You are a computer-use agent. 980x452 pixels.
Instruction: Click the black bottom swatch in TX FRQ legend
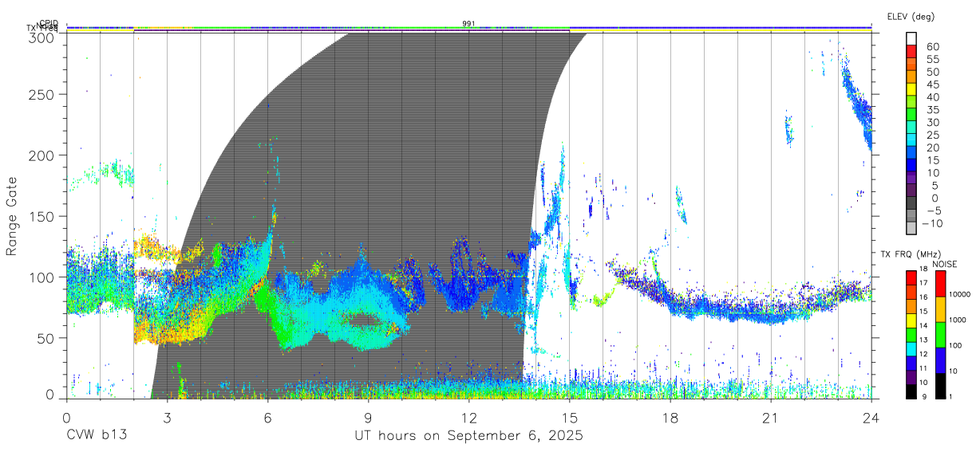pyautogui.click(x=911, y=391)
